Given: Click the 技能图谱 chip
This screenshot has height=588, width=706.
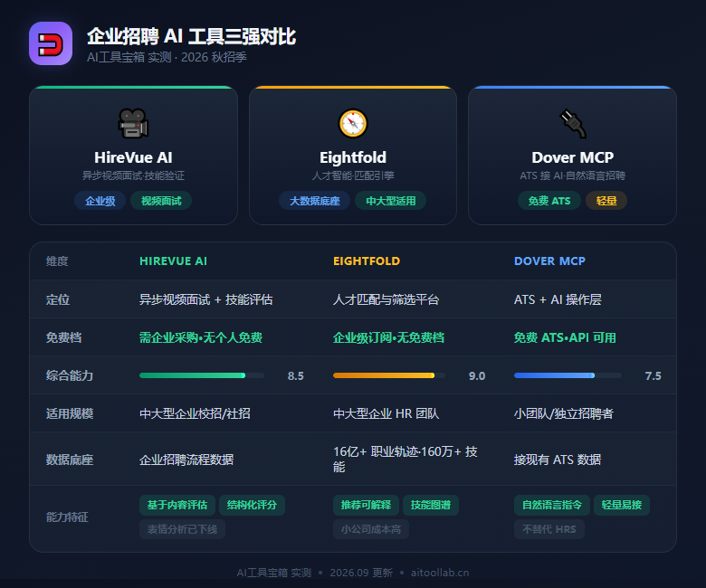Looking at the screenshot, I should 431,505.
